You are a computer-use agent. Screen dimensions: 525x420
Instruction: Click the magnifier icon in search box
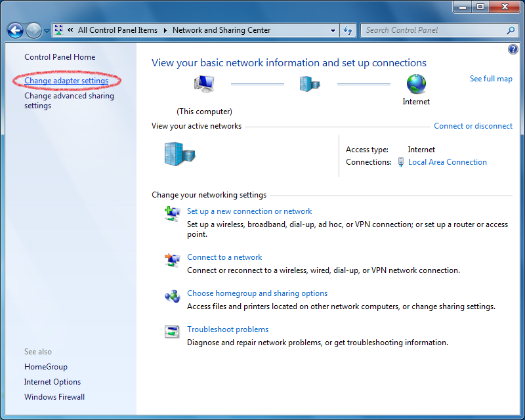(511, 30)
